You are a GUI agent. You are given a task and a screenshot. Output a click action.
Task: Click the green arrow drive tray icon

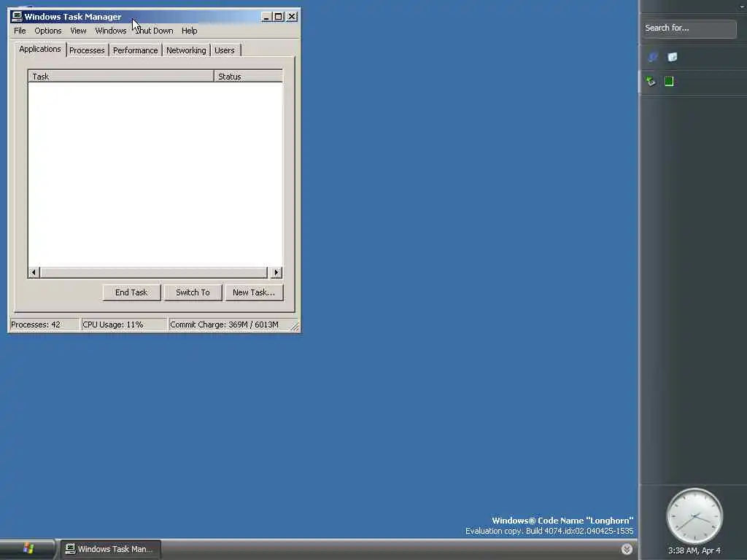651,82
